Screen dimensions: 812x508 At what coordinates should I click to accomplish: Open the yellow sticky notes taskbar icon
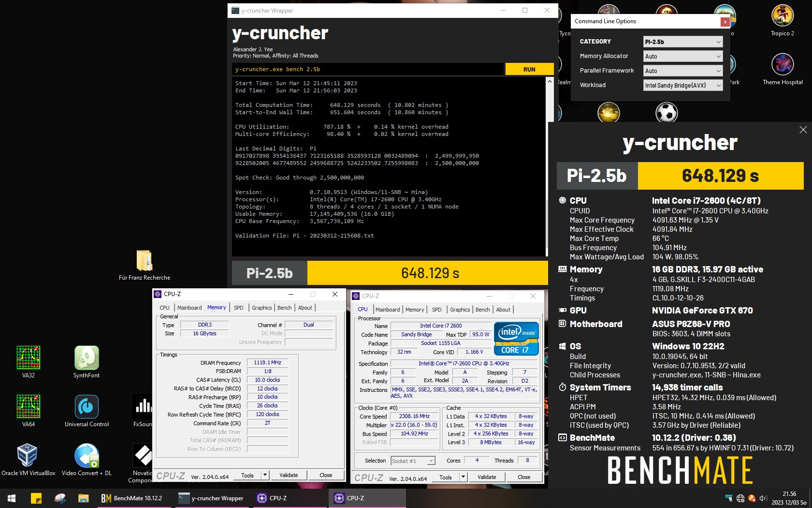click(x=36, y=498)
